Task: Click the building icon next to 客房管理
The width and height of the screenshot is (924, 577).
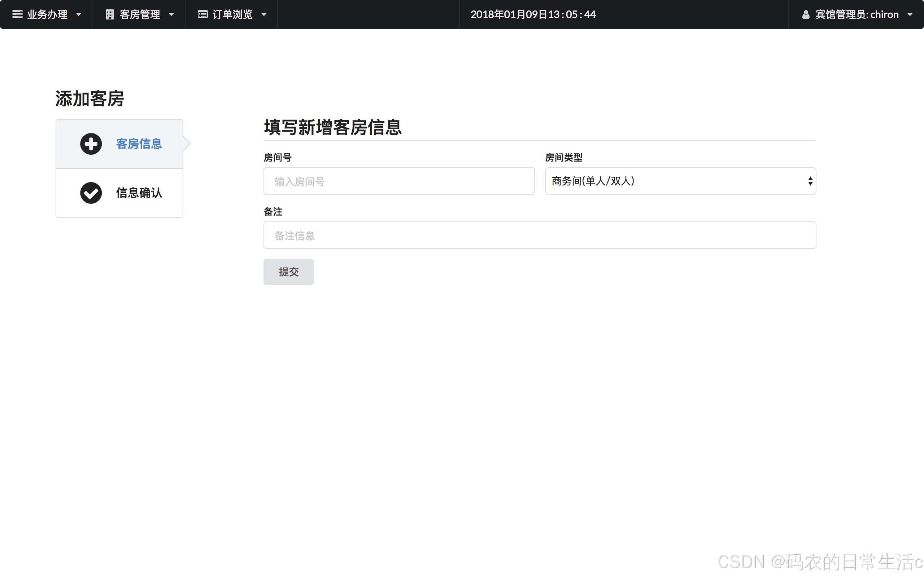Action: (110, 14)
